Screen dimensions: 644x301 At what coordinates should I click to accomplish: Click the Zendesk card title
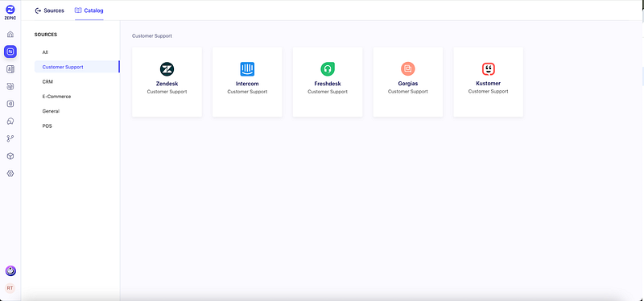coord(167,84)
